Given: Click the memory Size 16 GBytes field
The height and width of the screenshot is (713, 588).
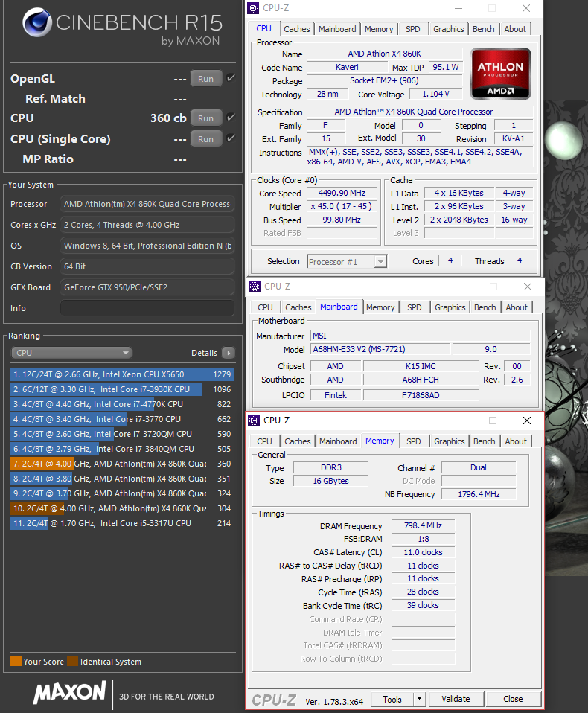Looking at the screenshot, I should tap(330, 481).
